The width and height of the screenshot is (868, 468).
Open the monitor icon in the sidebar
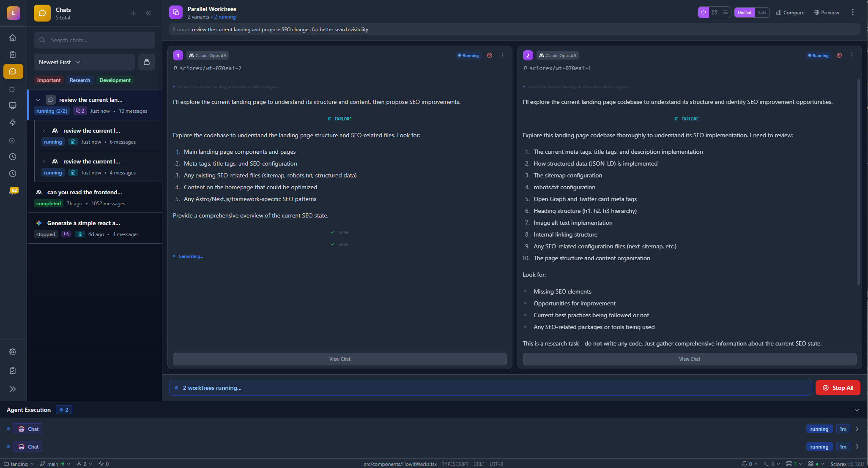[x=13, y=106]
